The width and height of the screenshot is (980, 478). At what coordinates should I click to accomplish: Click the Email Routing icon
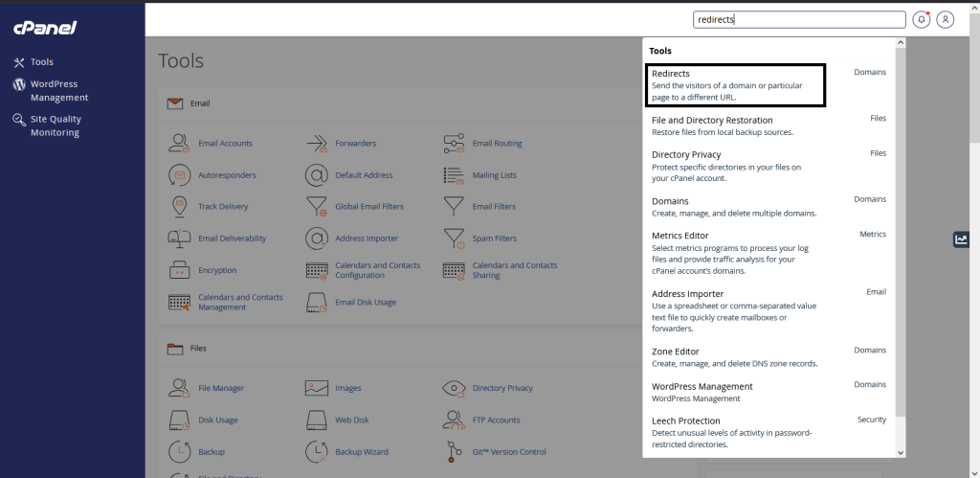pos(454,144)
